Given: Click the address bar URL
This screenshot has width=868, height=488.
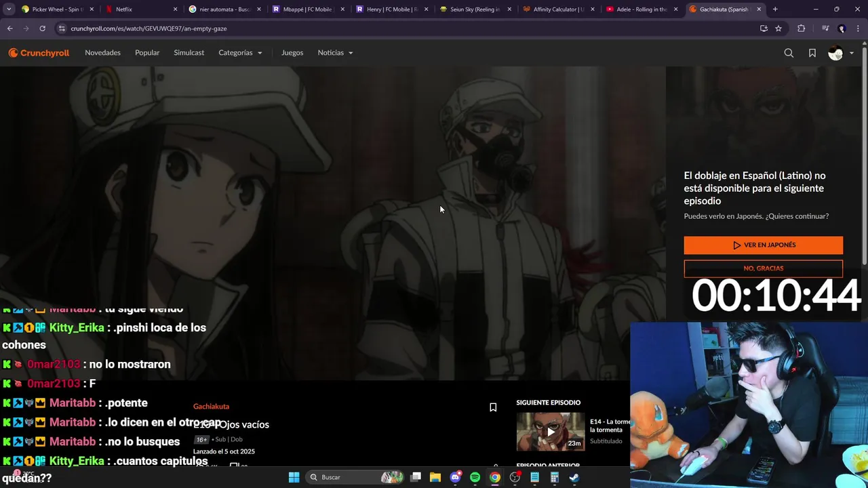Looking at the screenshot, I should click(x=149, y=28).
